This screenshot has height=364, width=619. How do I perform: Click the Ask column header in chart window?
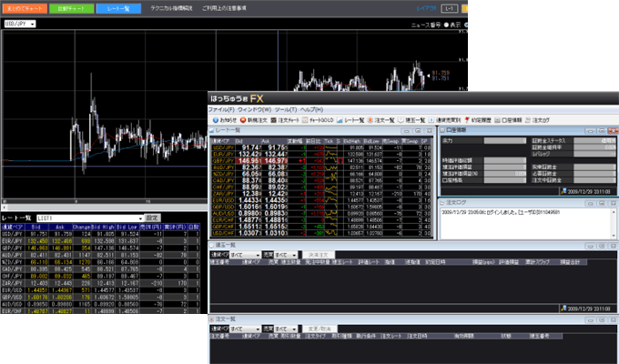point(60,227)
